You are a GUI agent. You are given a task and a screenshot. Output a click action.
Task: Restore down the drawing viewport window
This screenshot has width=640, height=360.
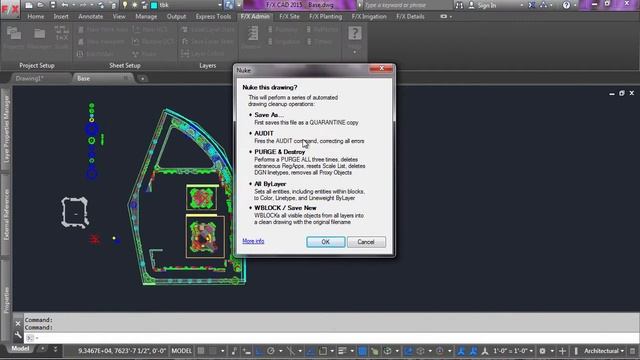tap(622, 93)
